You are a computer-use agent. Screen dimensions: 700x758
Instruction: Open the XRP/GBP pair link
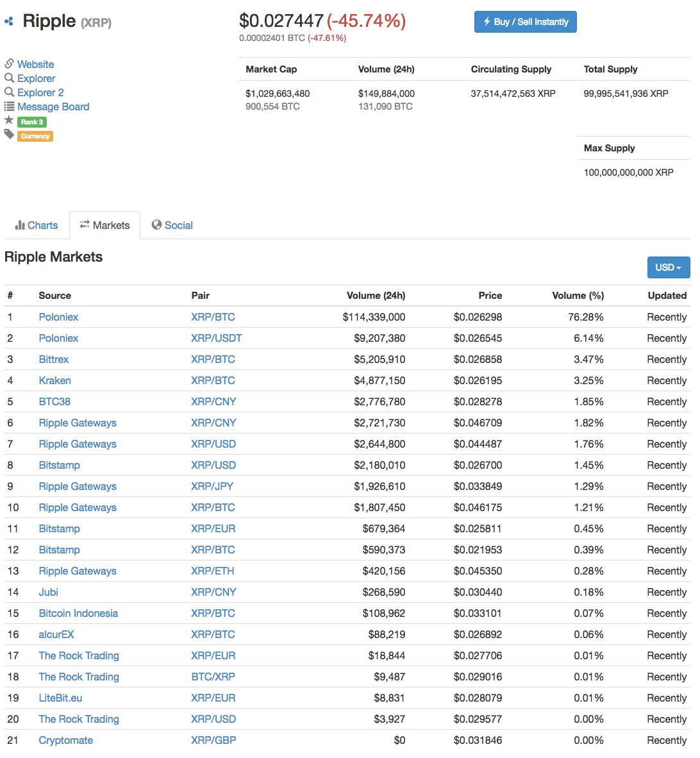pos(213,741)
